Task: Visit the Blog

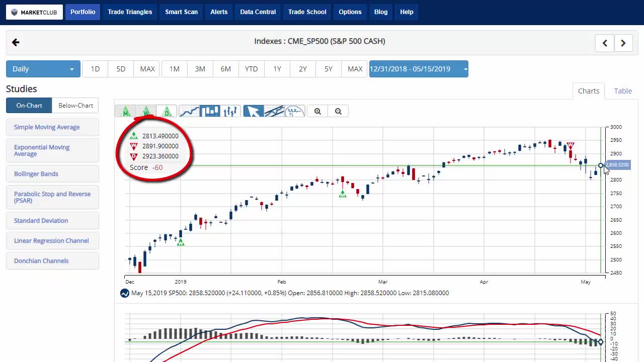Action: pyautogui.click(x=381, y=12)
